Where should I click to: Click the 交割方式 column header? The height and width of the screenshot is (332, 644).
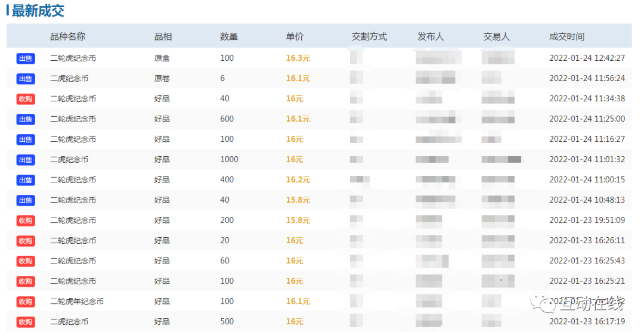point(369,36)
